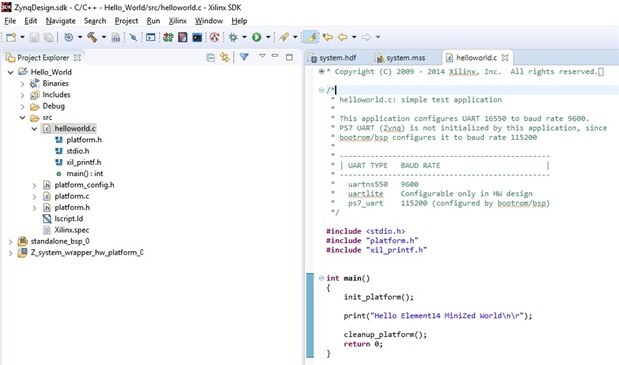
Task: Click the Back navigation arrow
Action: 342,37
